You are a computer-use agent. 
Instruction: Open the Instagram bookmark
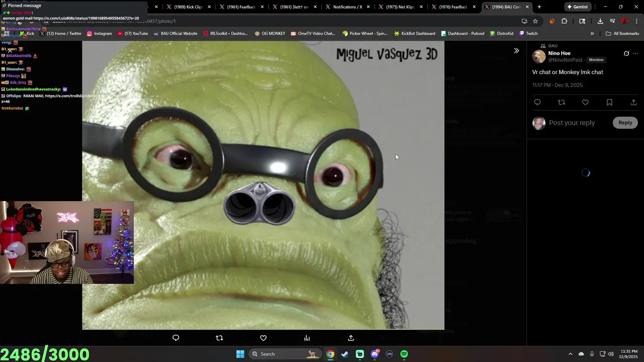click(x=99, y=33)
